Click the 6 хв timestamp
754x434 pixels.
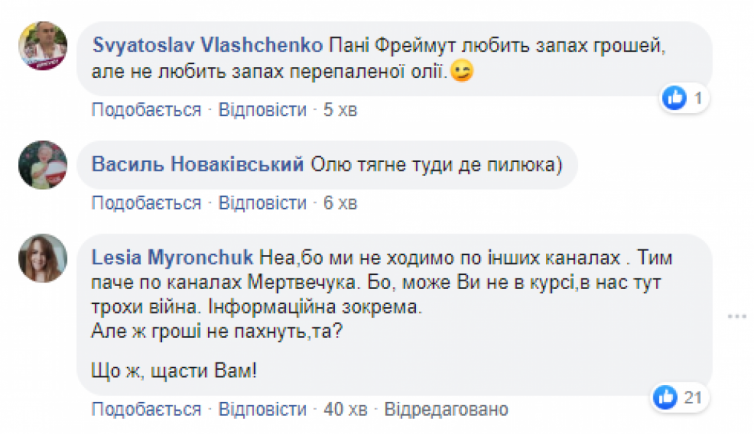click(340, 204)
